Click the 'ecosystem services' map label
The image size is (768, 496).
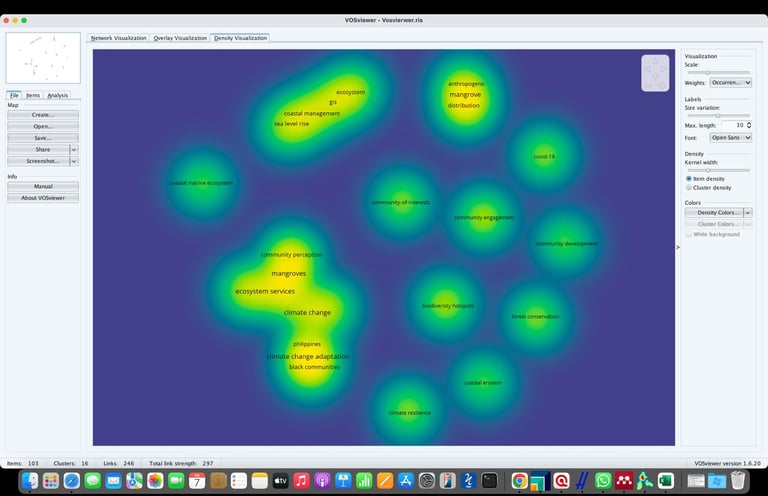pyautogui.click(x=265, y=291)
